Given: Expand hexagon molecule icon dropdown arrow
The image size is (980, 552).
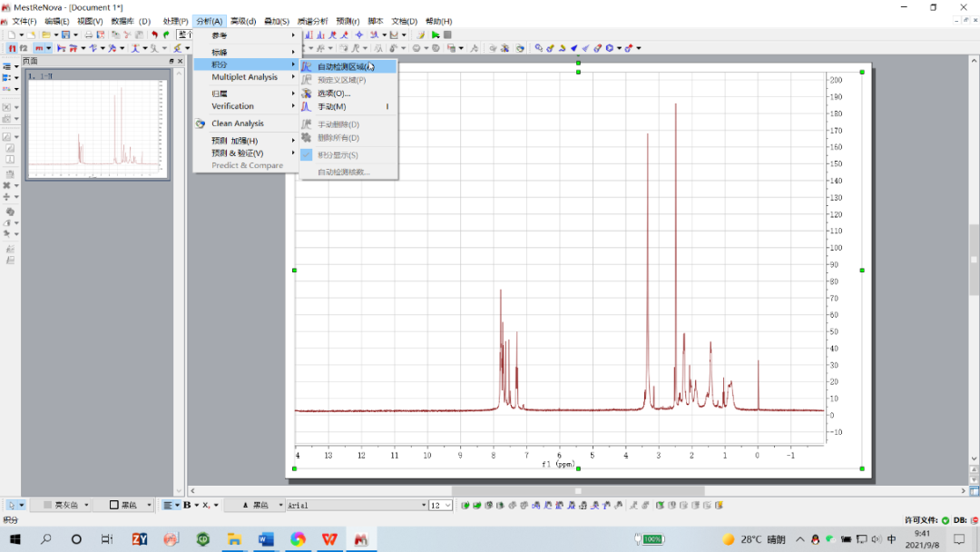Looking at the screenshot, I should 619,48.
